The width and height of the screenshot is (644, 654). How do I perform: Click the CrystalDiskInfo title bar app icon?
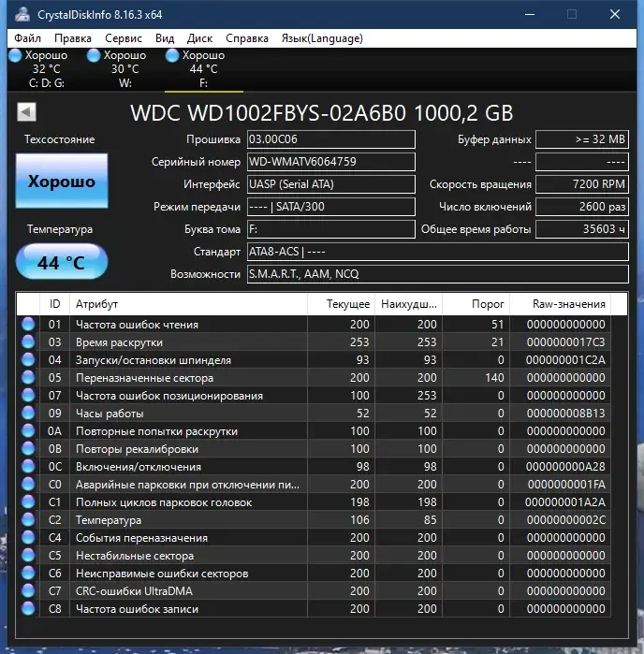pos(22,14)
